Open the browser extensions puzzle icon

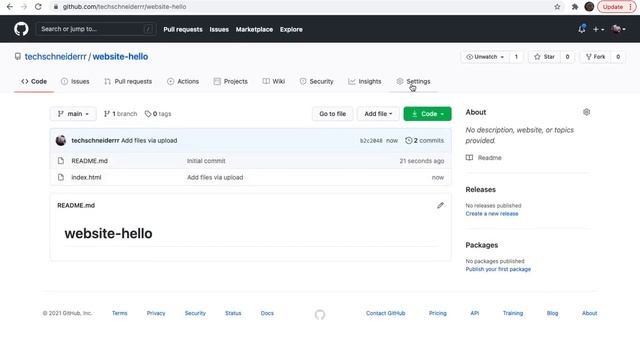click(x=575, y=7)
